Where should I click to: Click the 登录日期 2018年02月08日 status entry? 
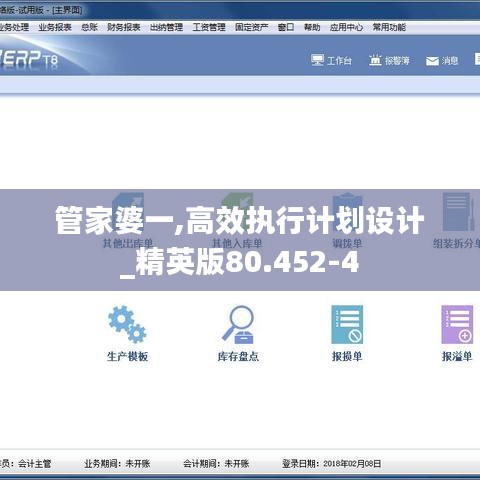tap(331, 463)
